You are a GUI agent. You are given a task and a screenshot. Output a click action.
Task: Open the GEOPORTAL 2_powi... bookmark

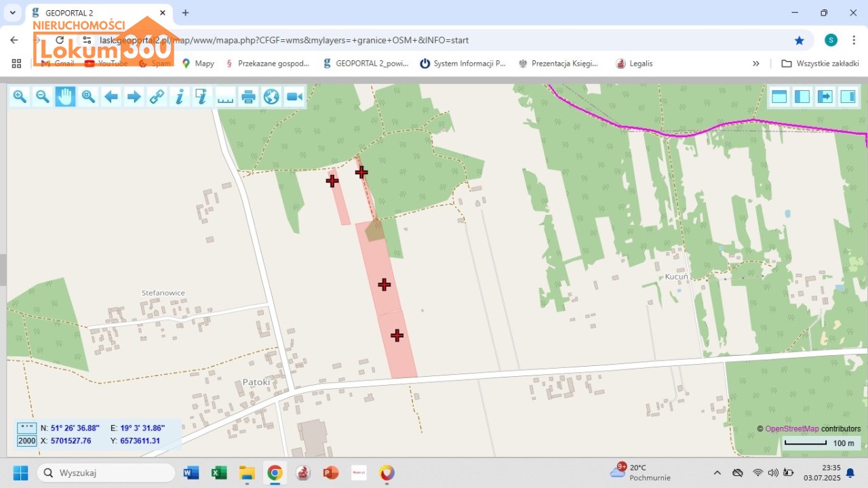(x=366, y=63)
